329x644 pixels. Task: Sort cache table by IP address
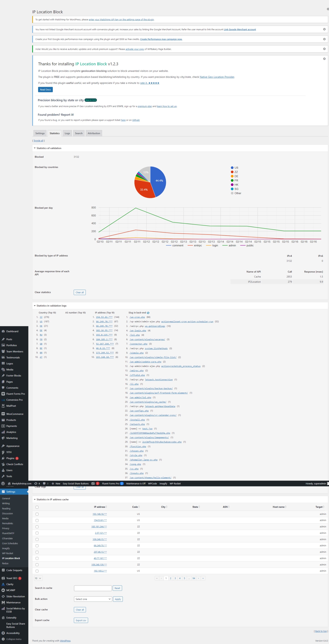click(100, 507)
